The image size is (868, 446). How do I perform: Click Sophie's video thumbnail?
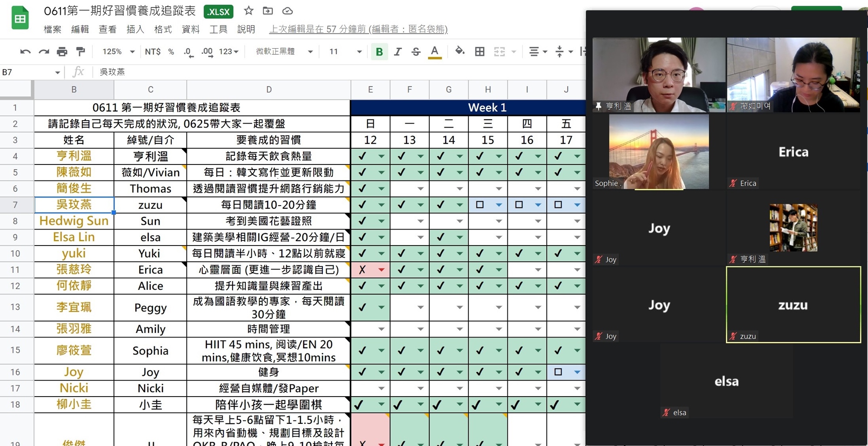click(659, 152)
